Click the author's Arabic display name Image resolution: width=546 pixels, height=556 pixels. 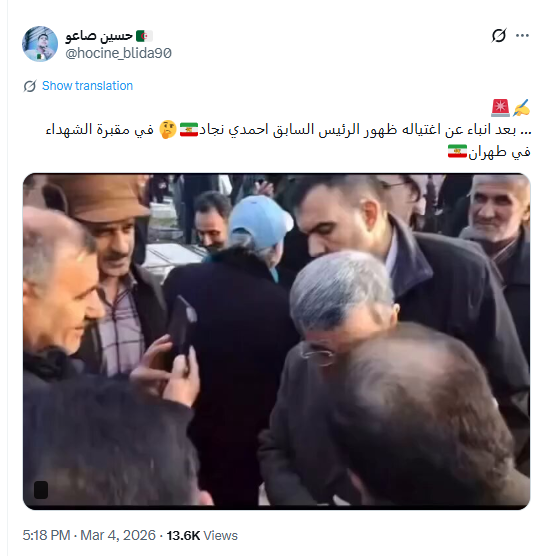(99, 36)
